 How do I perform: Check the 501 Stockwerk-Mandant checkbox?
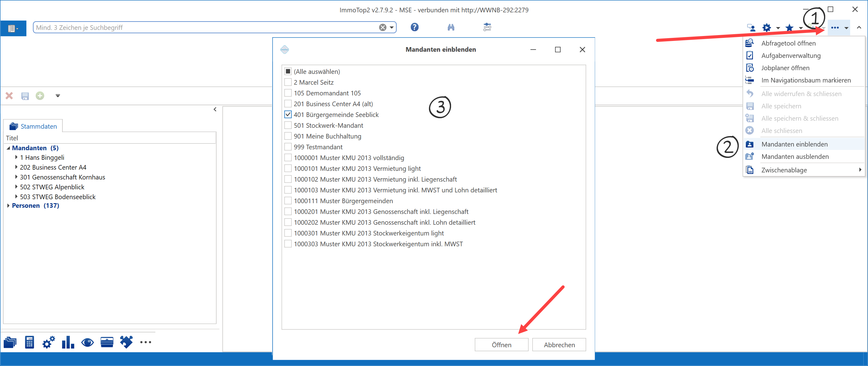click(x=288, y=125)
